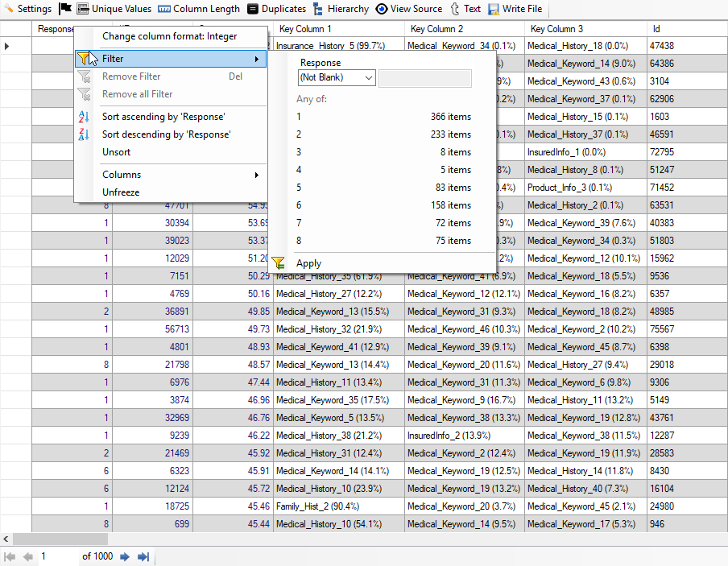Click Apply to apply the filter
Viewport: 728px width, 566px height.
[308, 263]
